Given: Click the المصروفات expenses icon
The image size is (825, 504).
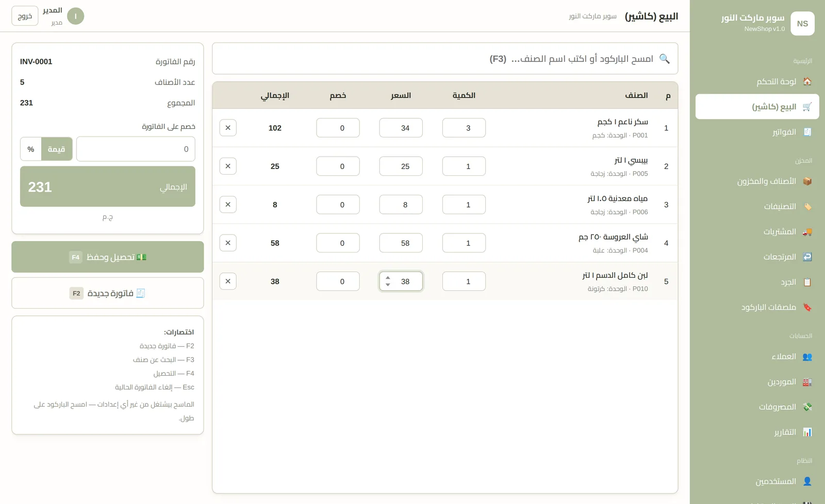Looking at the screenshot, I should [807, 407].
